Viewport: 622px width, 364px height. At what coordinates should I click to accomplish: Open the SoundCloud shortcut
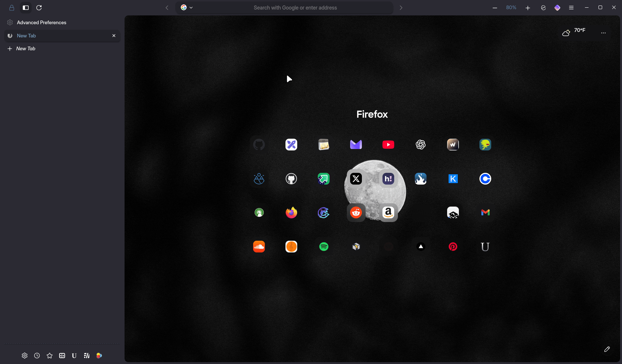259,247
